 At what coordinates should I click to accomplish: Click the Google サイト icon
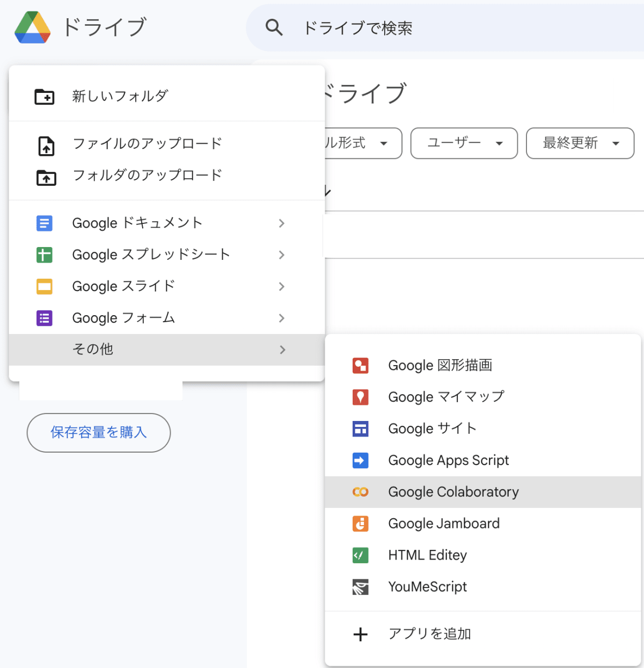pyautogui.click(x=361, y=429)
